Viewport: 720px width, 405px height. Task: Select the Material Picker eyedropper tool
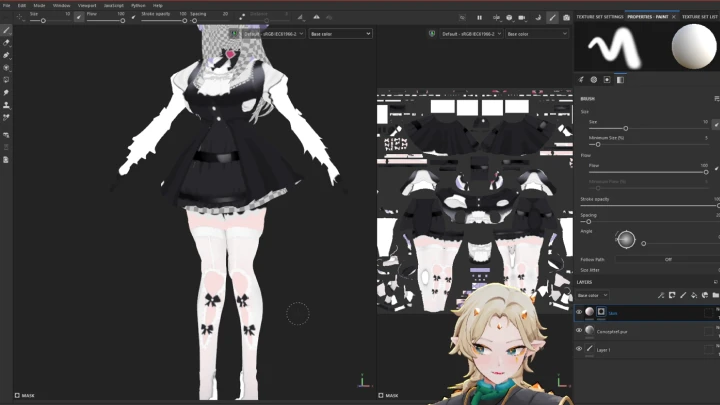coord(6,118)
